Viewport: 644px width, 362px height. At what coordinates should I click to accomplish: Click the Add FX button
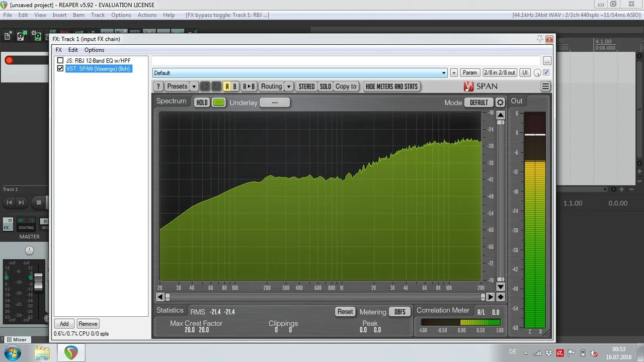coord(64,324)
